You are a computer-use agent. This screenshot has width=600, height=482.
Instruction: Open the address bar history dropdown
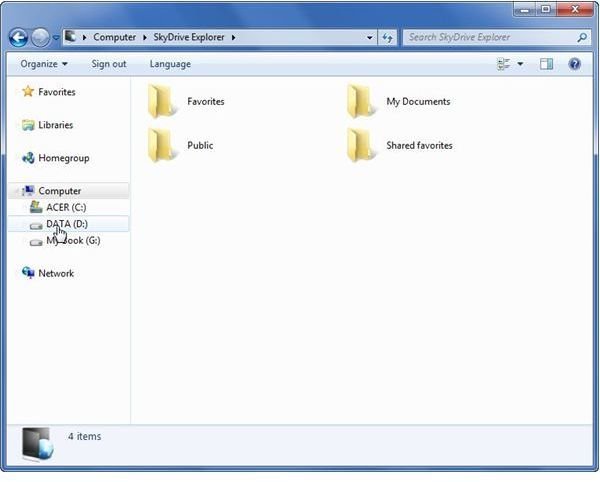point(369,37)
